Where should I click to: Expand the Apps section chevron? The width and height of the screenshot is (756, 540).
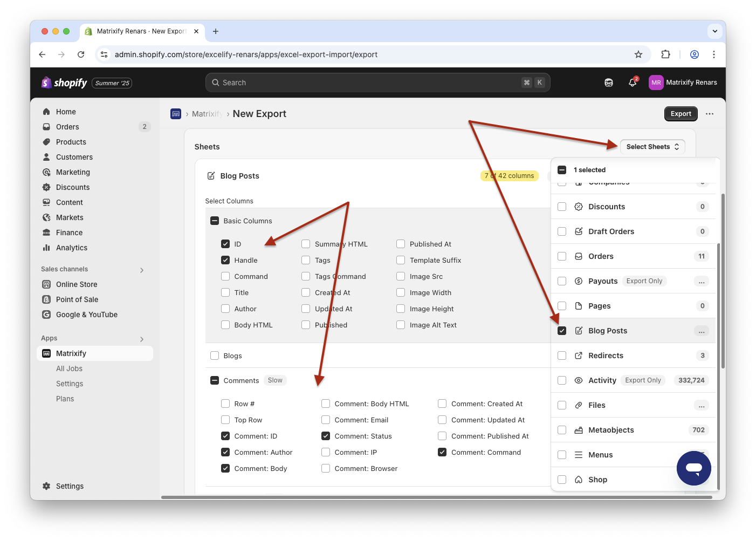coord(142,339)
